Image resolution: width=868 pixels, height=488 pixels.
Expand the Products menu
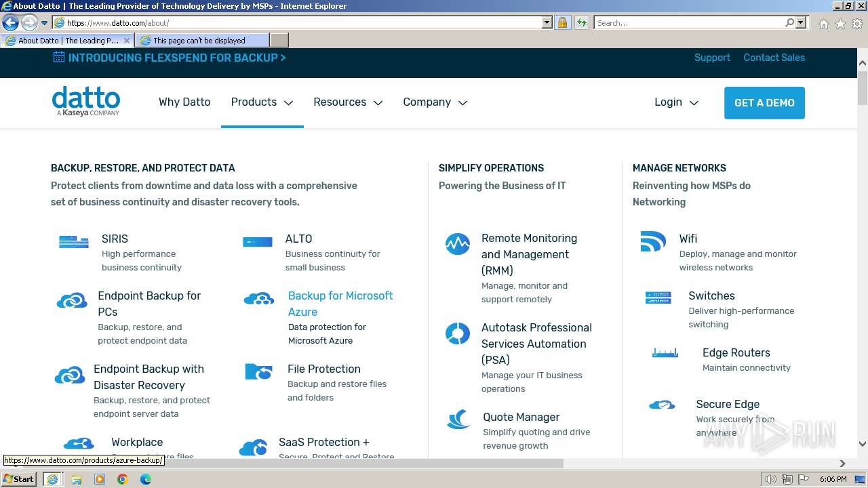click(262, 102)
